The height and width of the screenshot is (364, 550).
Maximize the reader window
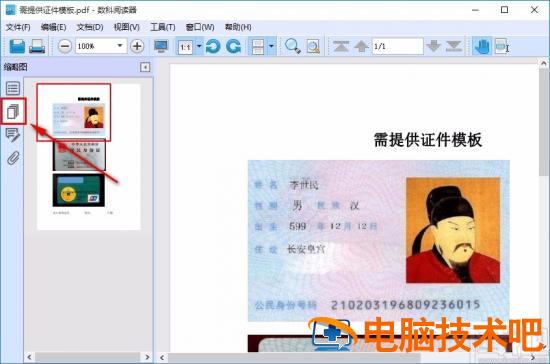click(x=504, y=10)
